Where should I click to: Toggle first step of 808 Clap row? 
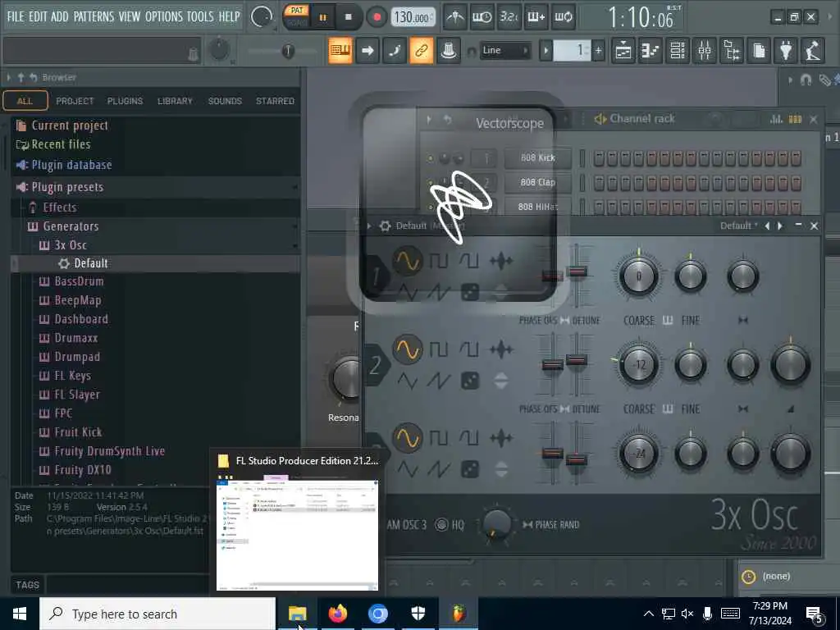[599, 183]
